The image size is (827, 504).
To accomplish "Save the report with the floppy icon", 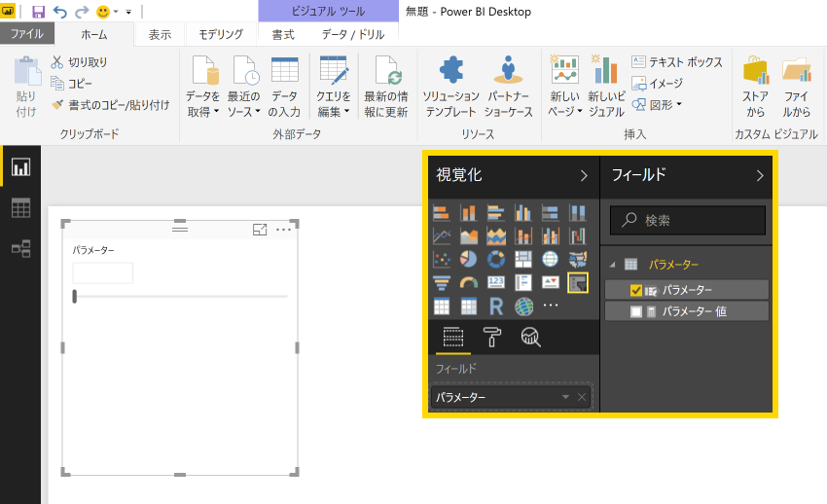I will pos(39,12).
